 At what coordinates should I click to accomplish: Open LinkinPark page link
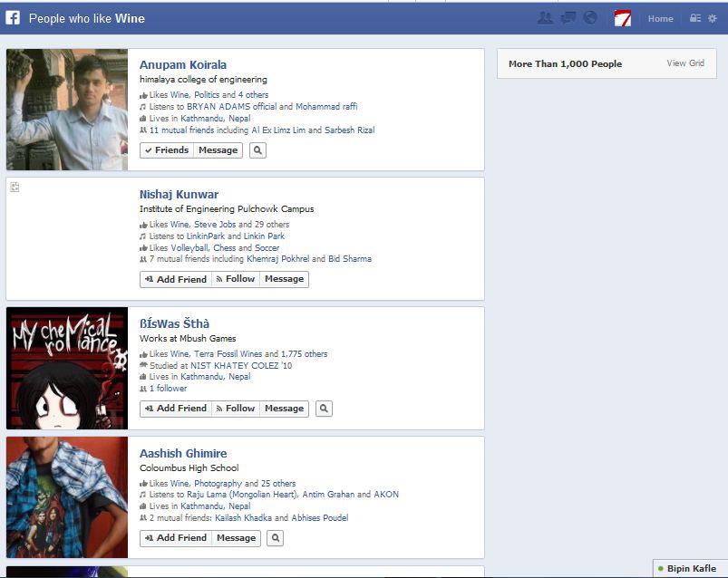(x=206, y=236)
